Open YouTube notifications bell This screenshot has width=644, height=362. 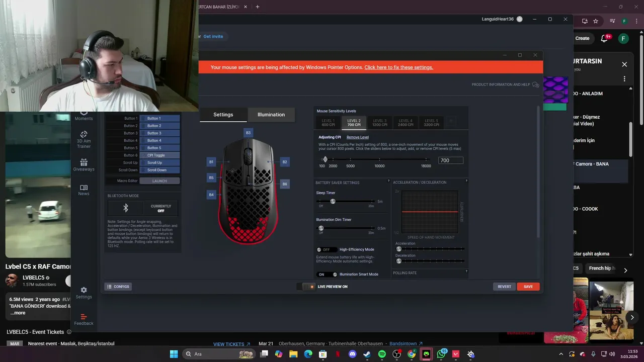coord(605,38)
